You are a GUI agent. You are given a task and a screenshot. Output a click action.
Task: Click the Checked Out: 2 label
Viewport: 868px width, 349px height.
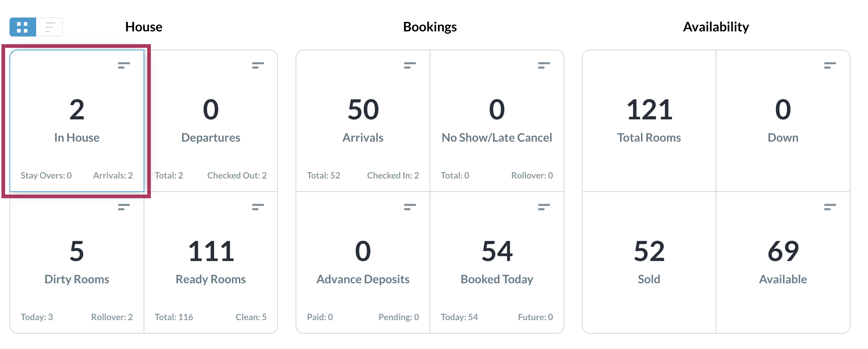237,176
